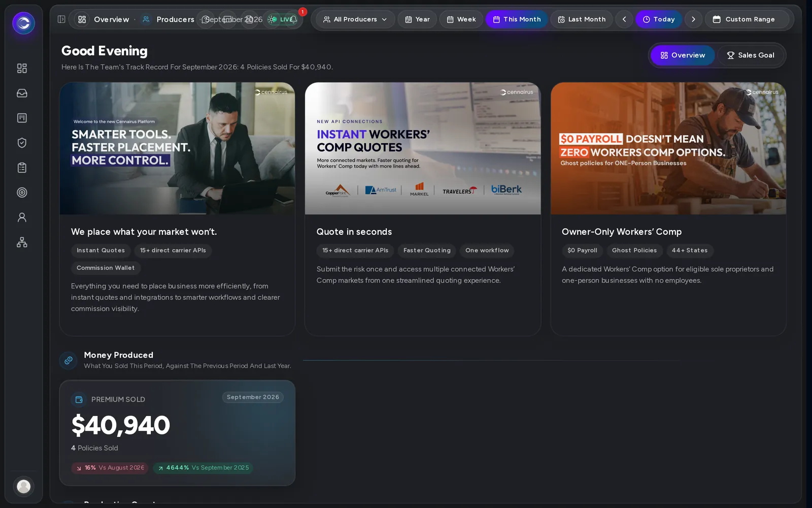Image resolution: width=812 pixels, height=508 pixels.
Task: Click the Producers people icon in breadcrumb
Action: coord(146,19)
